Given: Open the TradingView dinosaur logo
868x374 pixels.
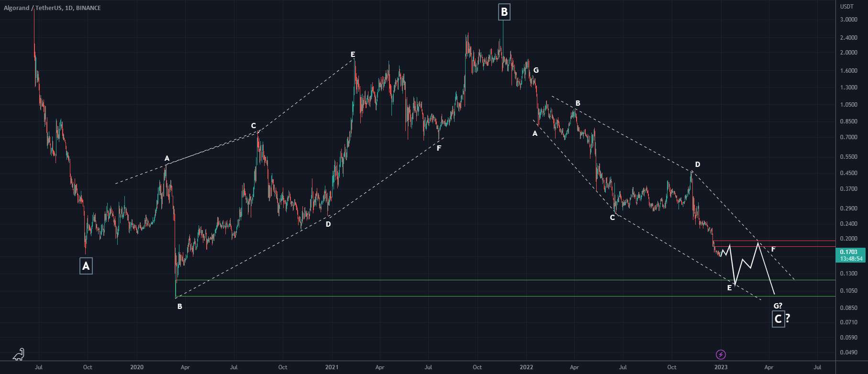Looking at the screenshot, I should [x=18, y=354].
